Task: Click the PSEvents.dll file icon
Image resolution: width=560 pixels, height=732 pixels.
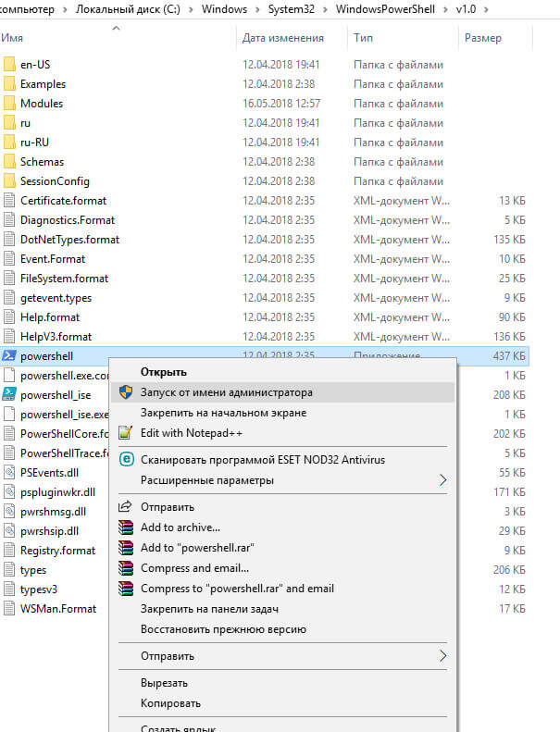Action: [9, 473]
